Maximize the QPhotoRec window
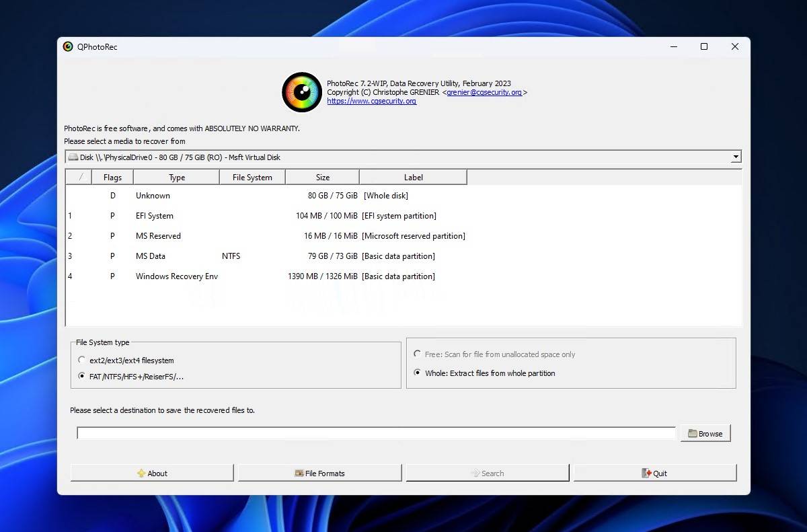 coord(704,46)
